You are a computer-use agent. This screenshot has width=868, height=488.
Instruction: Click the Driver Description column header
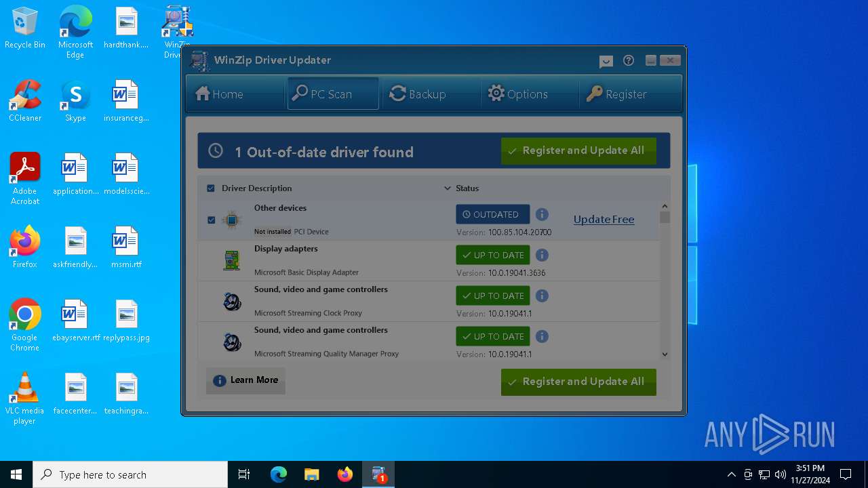[257, 188]
